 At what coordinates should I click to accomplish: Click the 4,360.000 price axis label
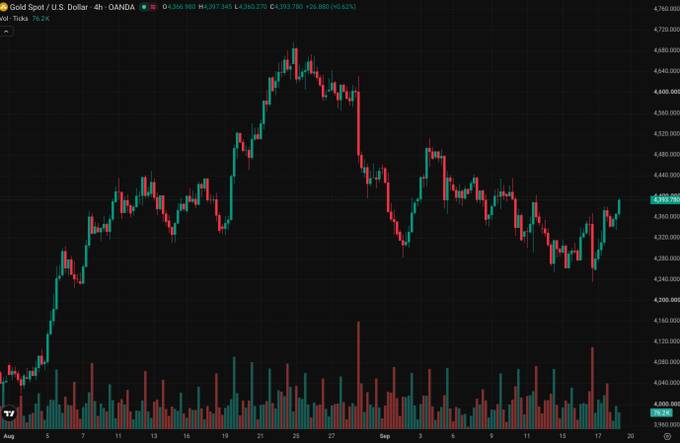click(666, 217)
